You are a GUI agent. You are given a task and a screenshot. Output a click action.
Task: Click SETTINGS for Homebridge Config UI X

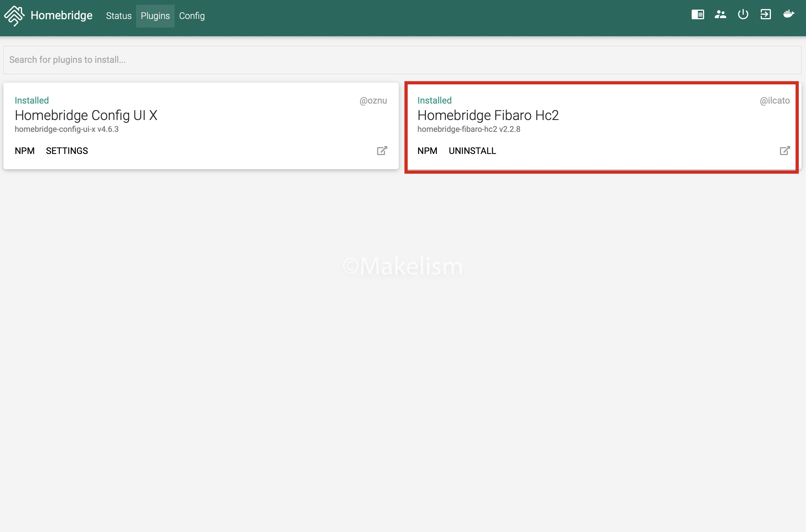click(67, 151)
